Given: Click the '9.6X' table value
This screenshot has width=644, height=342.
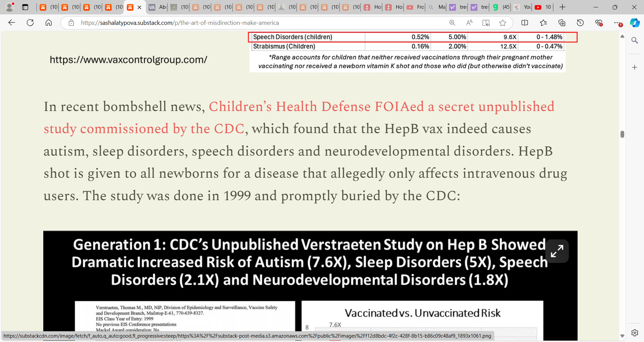Looking at the screenshot, I should 510,37.
